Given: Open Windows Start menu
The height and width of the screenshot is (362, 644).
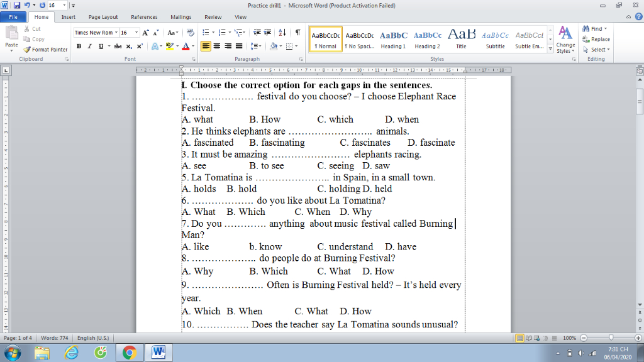Looking at the screenshot, I should (x=13, y=353).
